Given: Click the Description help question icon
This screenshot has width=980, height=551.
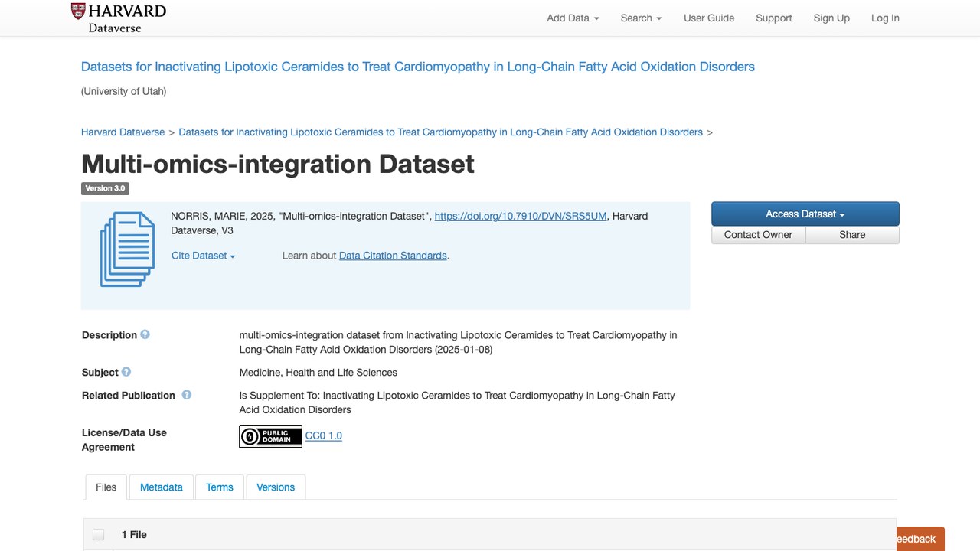Looking at the screenshot, I should [145, 334].
